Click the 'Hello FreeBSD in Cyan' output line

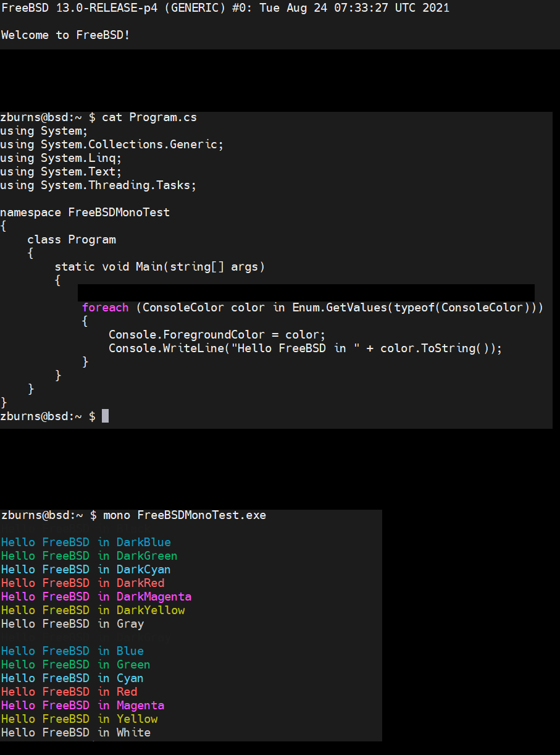click(73, 678)
